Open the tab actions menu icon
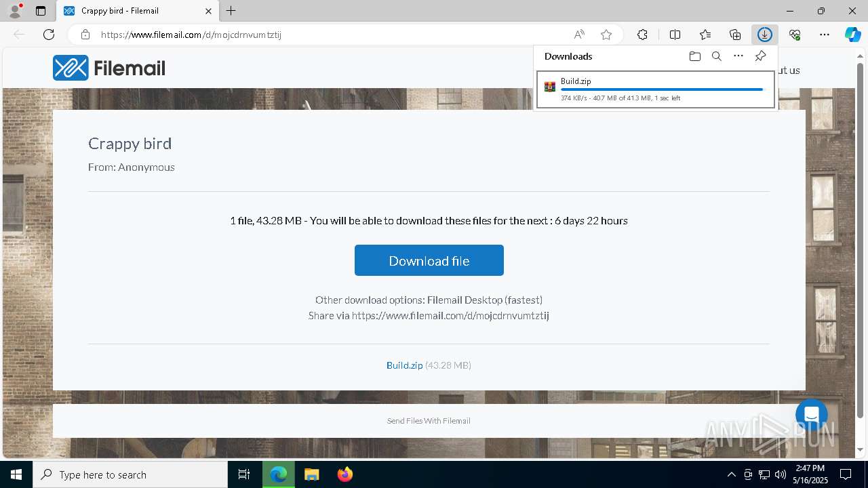This screenshot has height=488, width=868. tap(41, 11)
